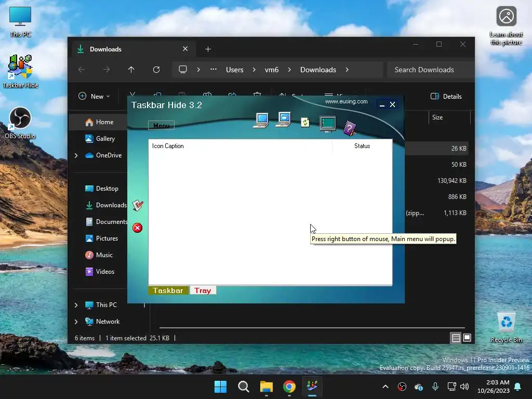Click Downloads in the breadcrumb path
The height and width of the screenshot is (399, 532).
(x=318, y=70)
